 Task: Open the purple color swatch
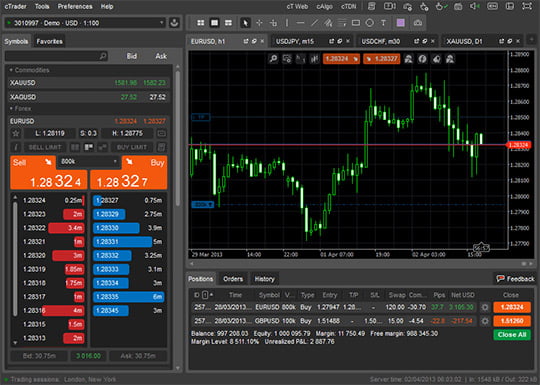401,23
